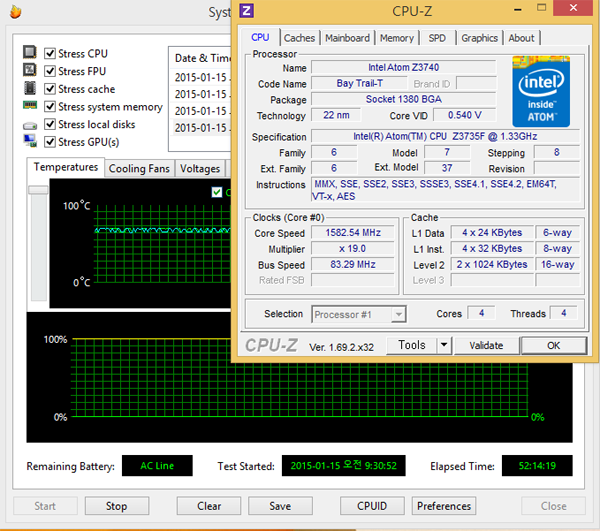Image resolution: width=600 pixels, height=531 pixels.
Task: Click the Test Started timestamp field
Action: pos(343,466)
